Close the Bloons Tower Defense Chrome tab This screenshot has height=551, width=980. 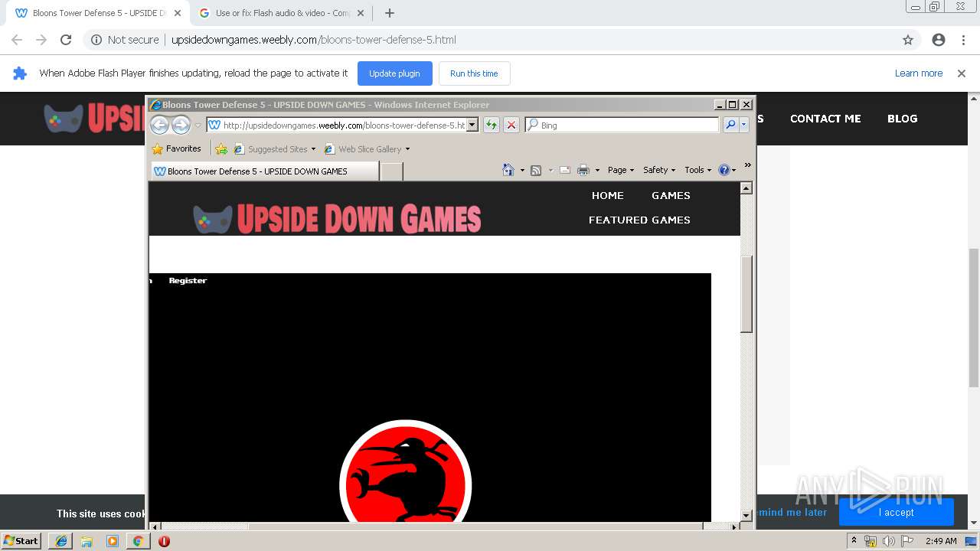point(178,13)
